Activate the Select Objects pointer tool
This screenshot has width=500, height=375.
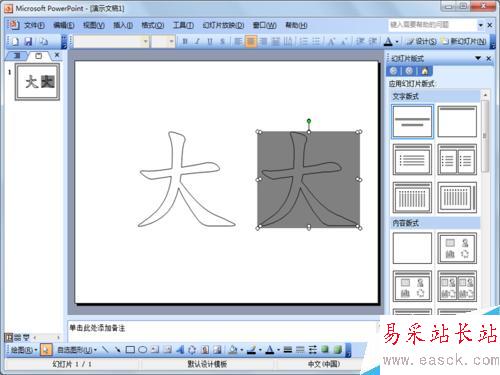click(46, 350)
